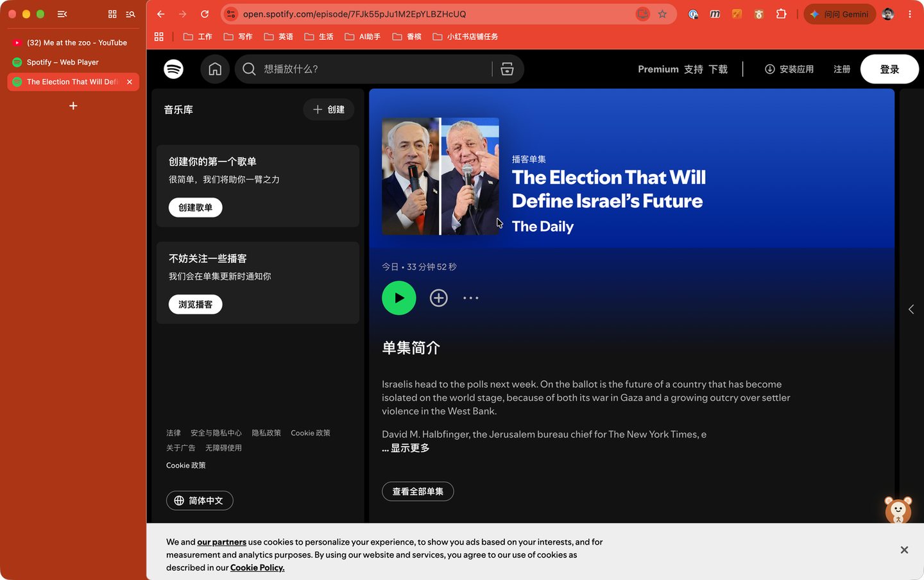Open 'The Daily' show link
Image resolution: width=924 pixels, height=580 pixels.
pos(543,226)
